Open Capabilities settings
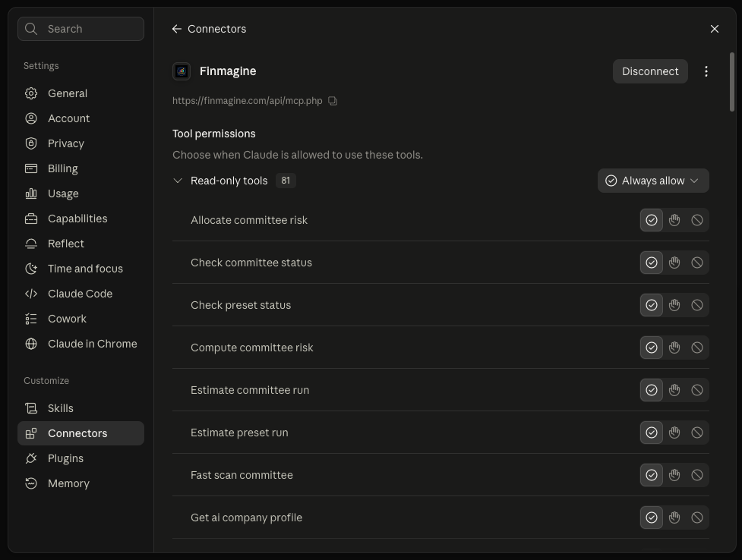Viewport: 742px width, 560px height. 81,219
